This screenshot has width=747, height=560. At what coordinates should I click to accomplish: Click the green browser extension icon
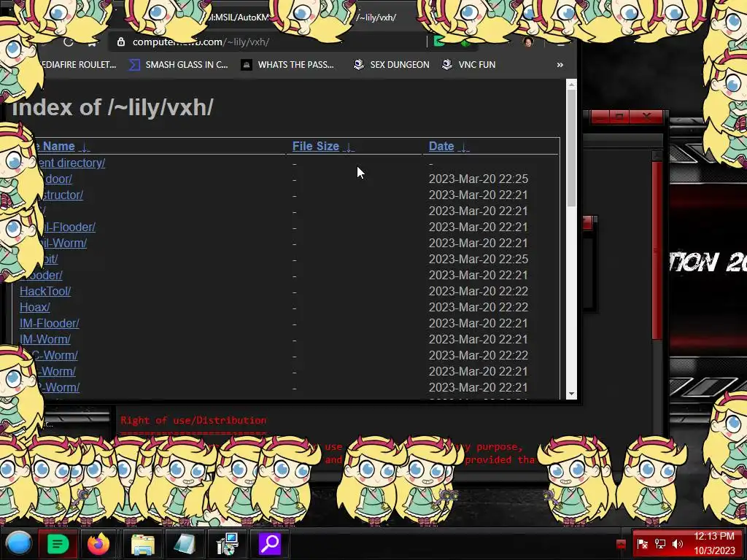[x=439, y=42]
